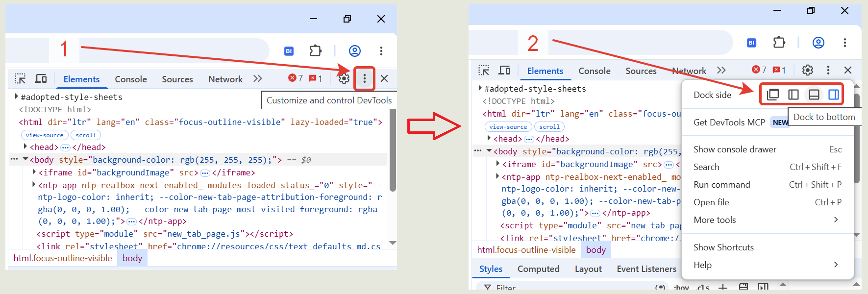This screenshot has height=294, width=868.
Task: Click the DevTools three-dot menu in screenshot 2
Action: tap(828, 70)
